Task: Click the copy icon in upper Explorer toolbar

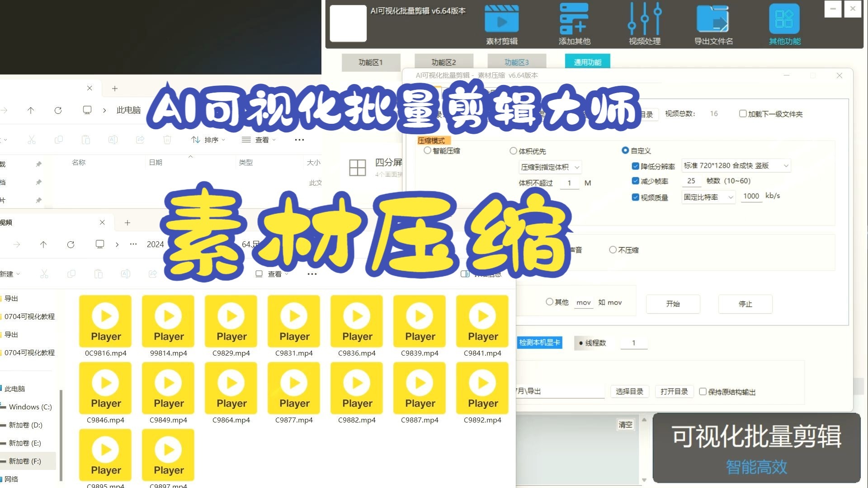Action: (x=58, y=140)
